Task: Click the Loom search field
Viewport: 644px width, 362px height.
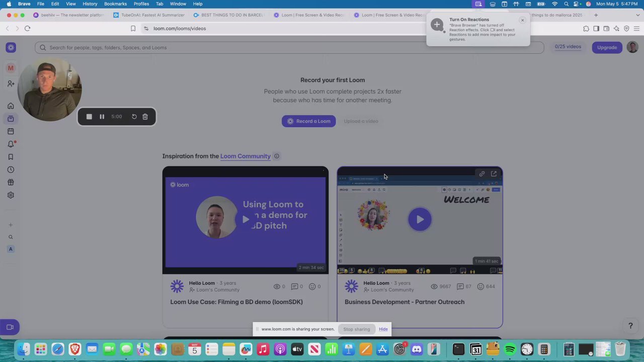Action: tap(289, 47)
